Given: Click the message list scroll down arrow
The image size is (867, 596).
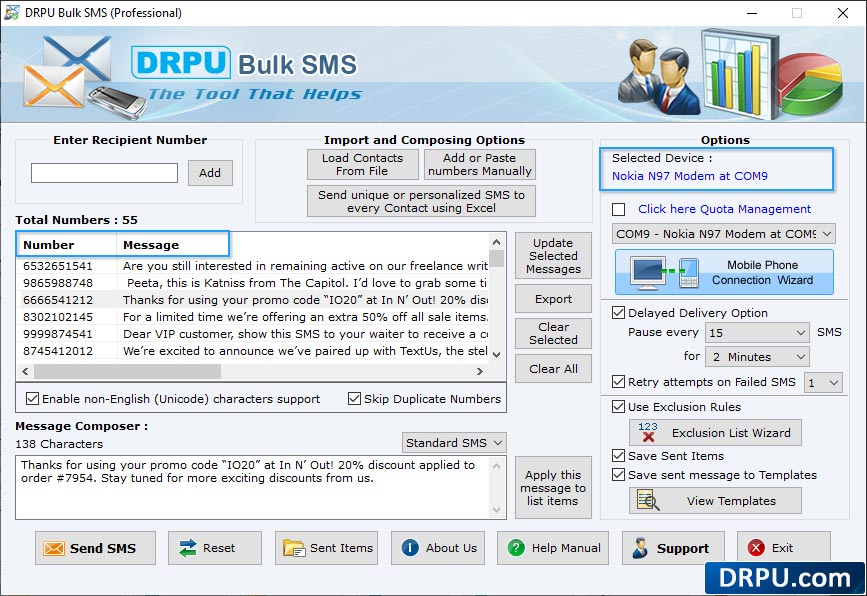Looking at the screenshot, I should click(497, 354).
